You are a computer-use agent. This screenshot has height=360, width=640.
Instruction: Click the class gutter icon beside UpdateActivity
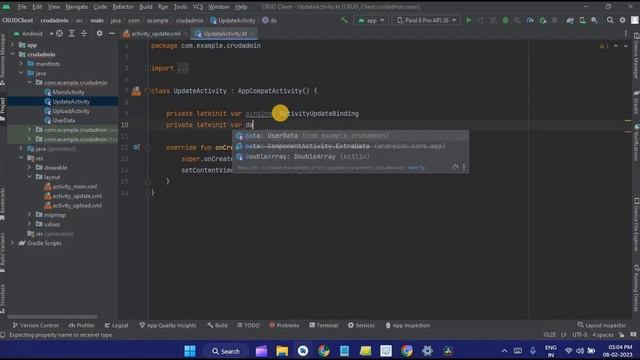[136, 91]
